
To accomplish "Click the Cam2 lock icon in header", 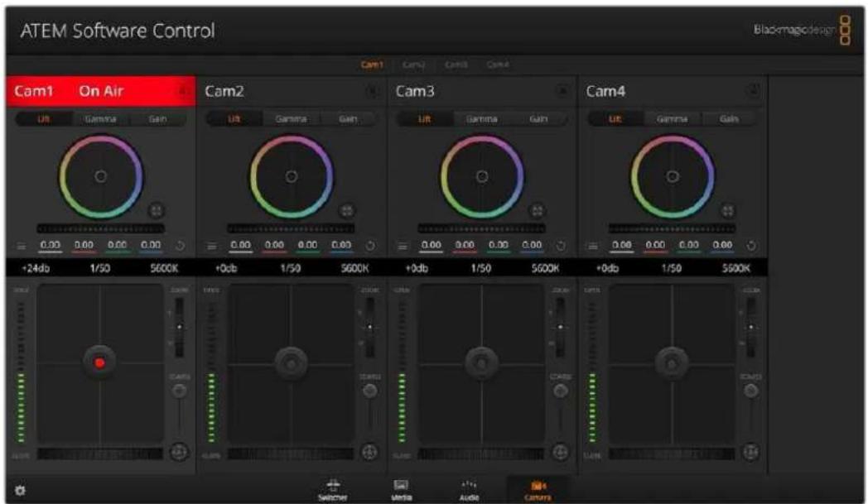I will (372, 91).
